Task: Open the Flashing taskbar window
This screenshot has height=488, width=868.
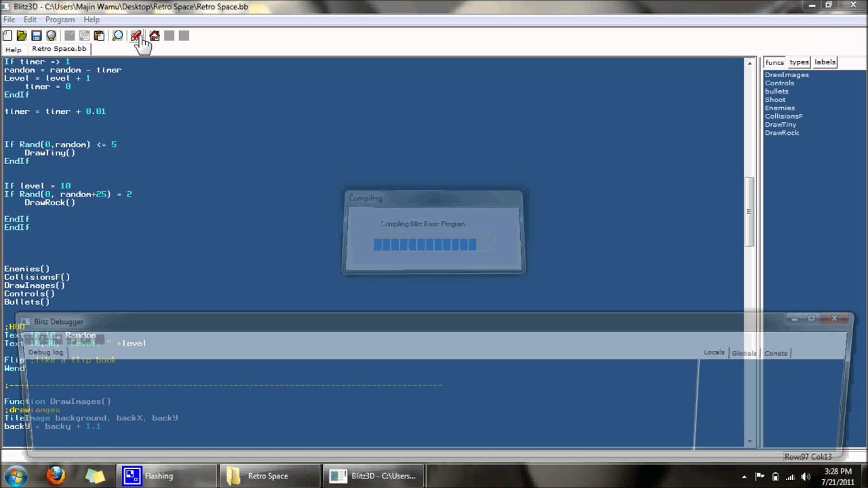Action: point(167,476)
